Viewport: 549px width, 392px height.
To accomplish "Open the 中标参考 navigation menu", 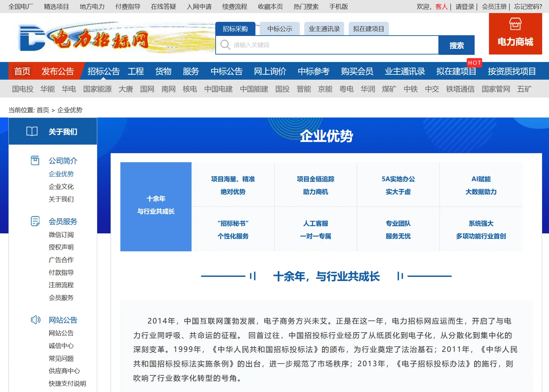I will click(313, 71).
